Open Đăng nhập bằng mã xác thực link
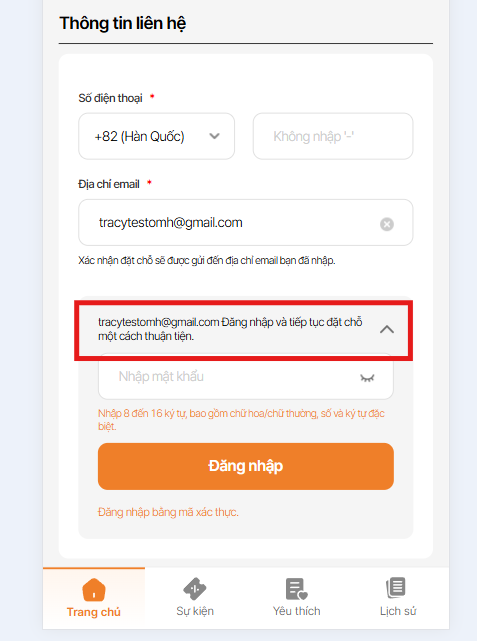The image size is (477, 641). [x=168, y=512]
